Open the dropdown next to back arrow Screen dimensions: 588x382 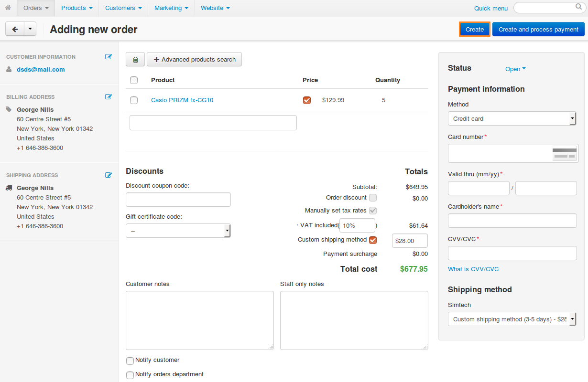coord(30,29)
